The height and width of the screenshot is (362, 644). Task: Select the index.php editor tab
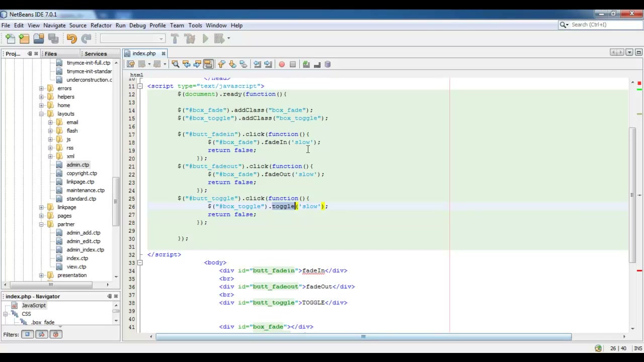[x=144, y=53]
